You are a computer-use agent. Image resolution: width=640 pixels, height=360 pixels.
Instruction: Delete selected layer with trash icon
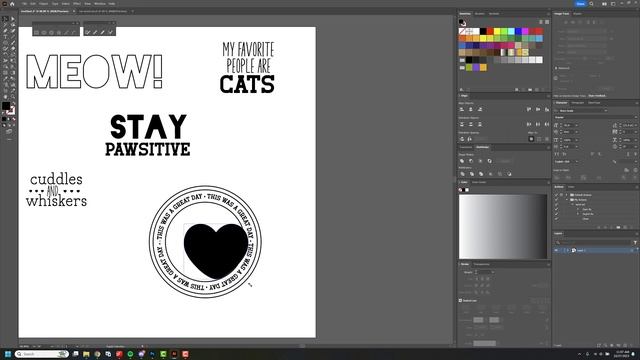click(632, 345)
